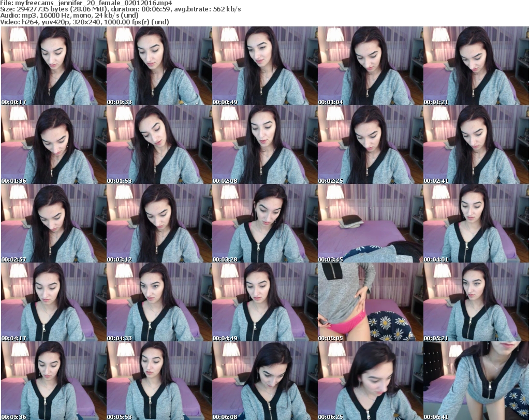Image resolution: width=530 pixels, height=420 pixels.
Task: Click the 'Size: 29427735 bytes' header line
Action: [x=120, y=9]
